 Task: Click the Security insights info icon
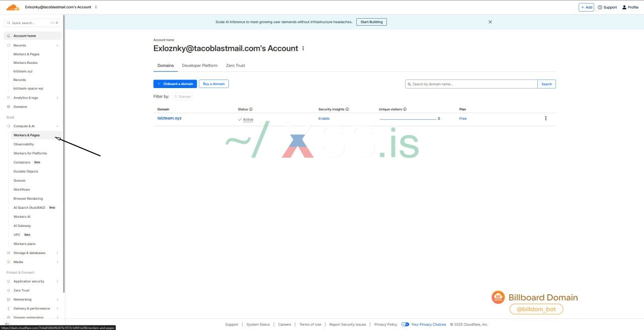(347, 109)
